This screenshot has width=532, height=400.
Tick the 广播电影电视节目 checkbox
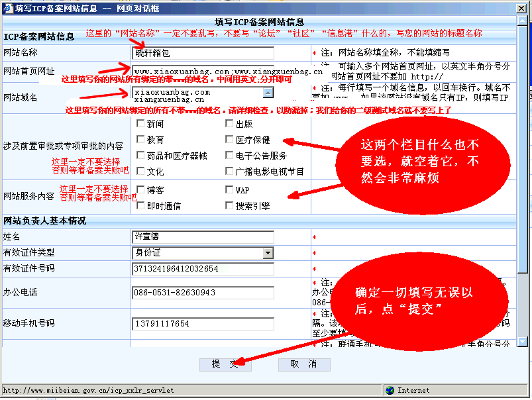click(229, 171)
